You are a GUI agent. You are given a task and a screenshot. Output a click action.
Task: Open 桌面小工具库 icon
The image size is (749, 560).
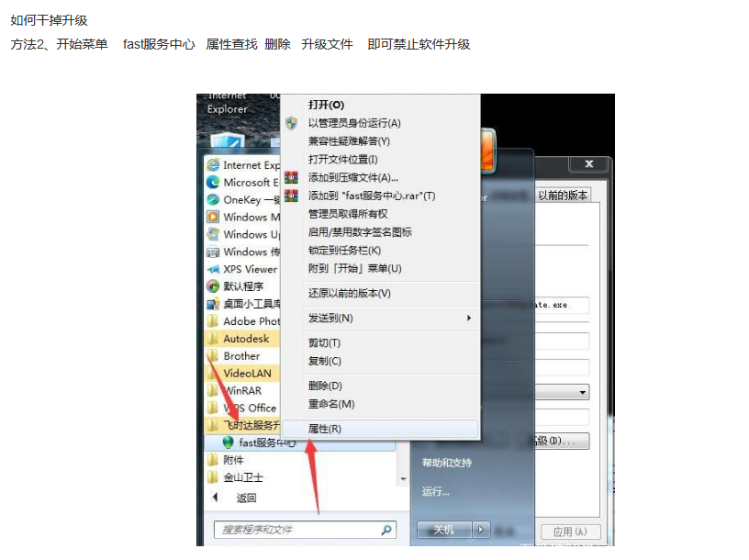point(213,304)
